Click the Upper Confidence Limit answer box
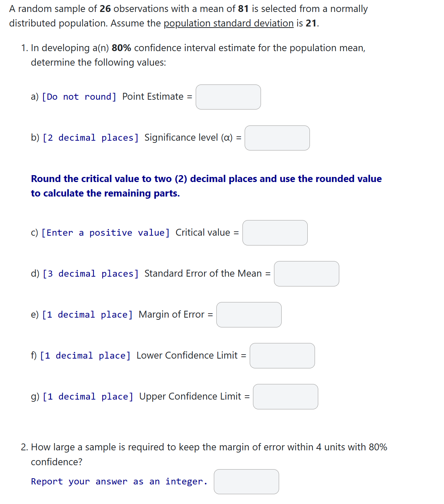Image resolution: width=444 pixels, height=504 pixels. coord(285,397)
